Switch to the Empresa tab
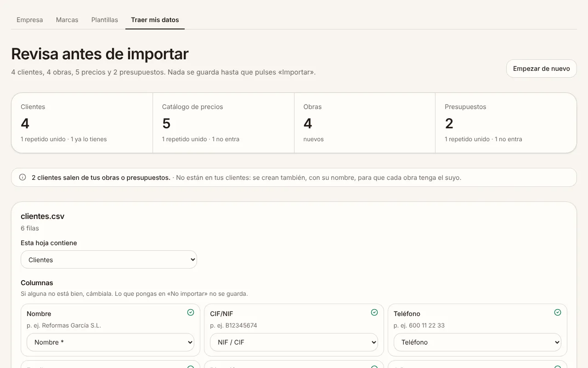The width and height of the screenshot is (588, 368). point(30,20)
